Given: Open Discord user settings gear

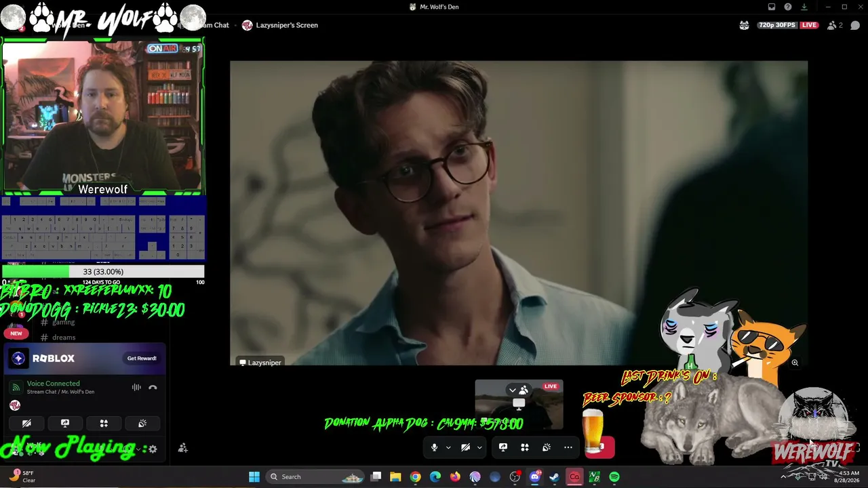Looking at the screenshot, I should [153, 449].
